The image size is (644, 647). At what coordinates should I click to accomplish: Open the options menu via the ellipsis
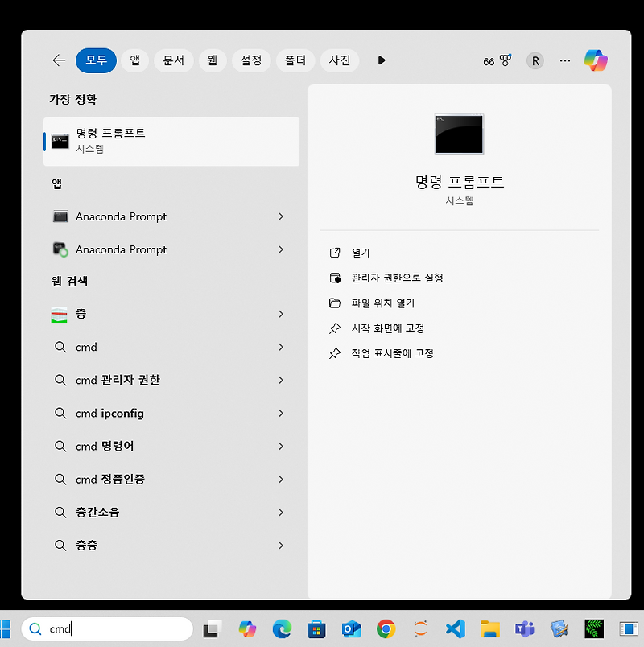564,60
